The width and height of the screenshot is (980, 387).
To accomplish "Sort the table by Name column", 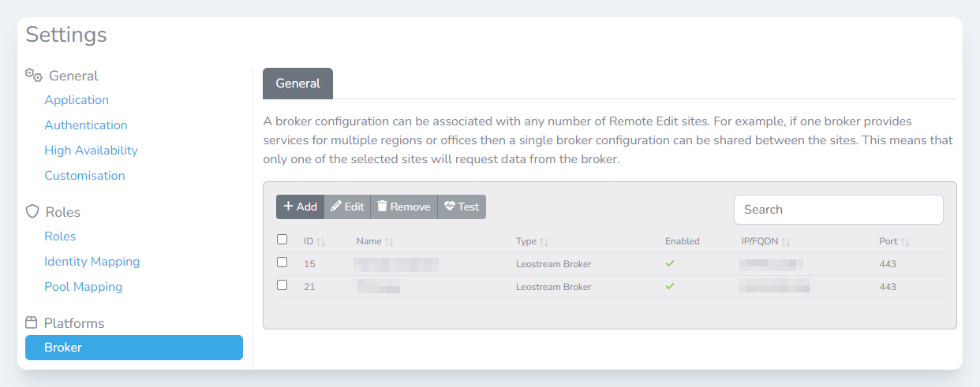I will pos(369,241).
